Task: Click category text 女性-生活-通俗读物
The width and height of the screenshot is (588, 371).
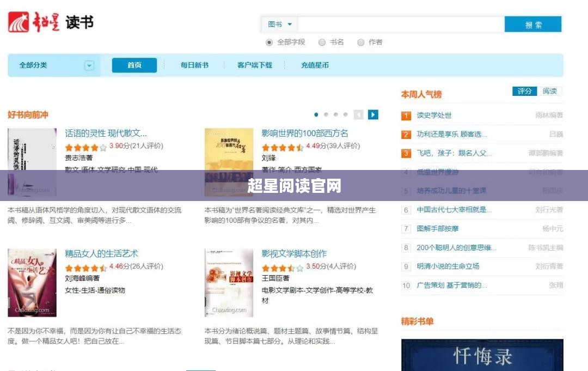Action: pyautogui.click(x=95, y=290)
